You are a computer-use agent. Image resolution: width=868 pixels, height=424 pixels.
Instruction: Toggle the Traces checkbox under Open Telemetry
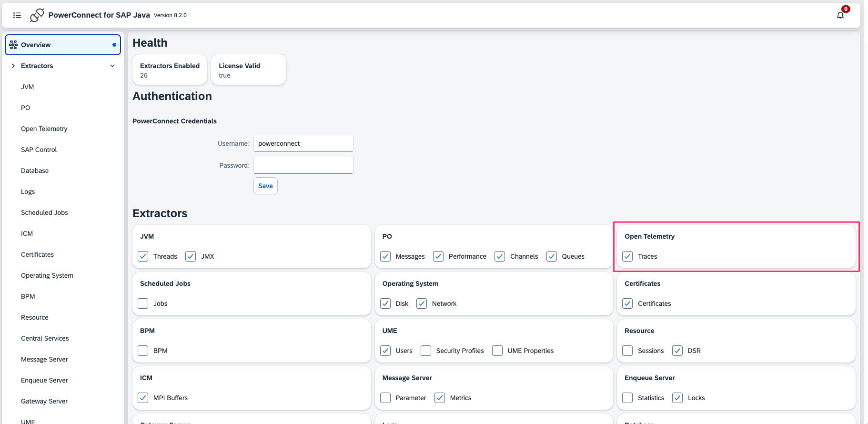pos(627,256)
